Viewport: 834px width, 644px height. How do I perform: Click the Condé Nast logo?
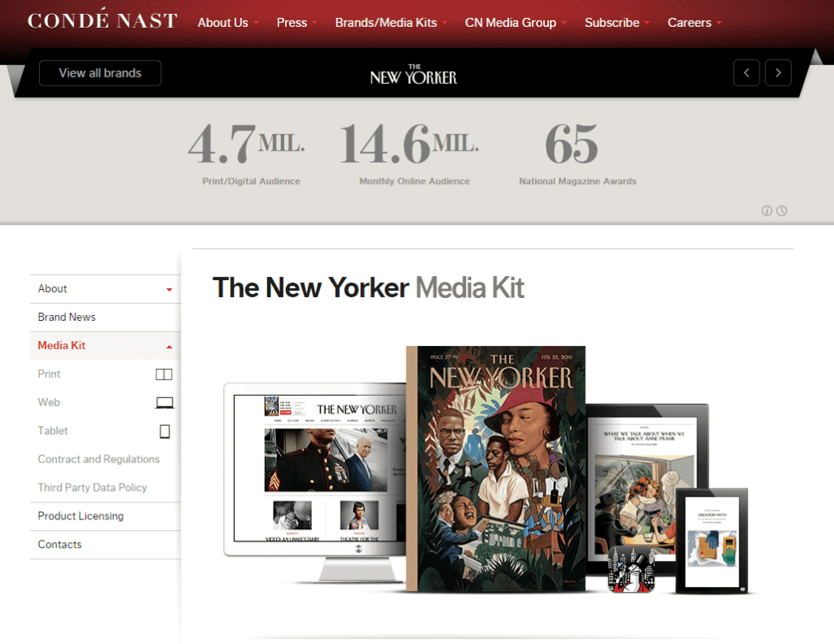pyautogui.click(x=102, y=20)
